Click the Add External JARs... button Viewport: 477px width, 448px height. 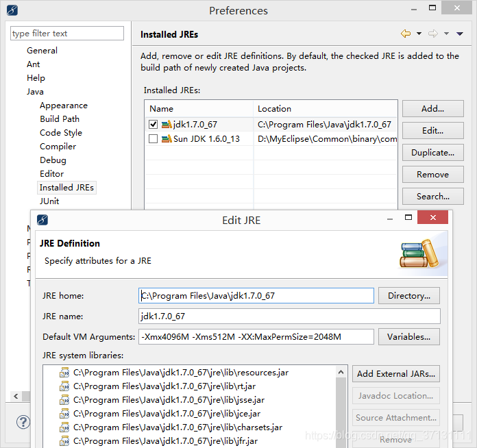click(x=396, y=373)
